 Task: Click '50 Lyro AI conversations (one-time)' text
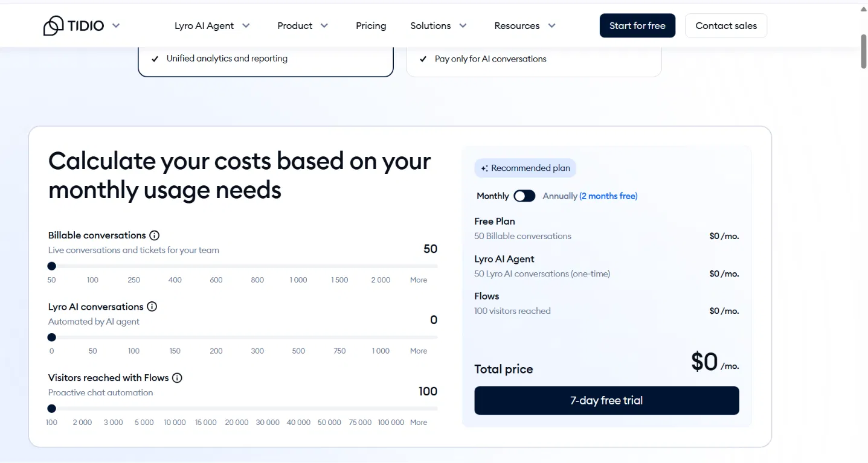[542, 274]
